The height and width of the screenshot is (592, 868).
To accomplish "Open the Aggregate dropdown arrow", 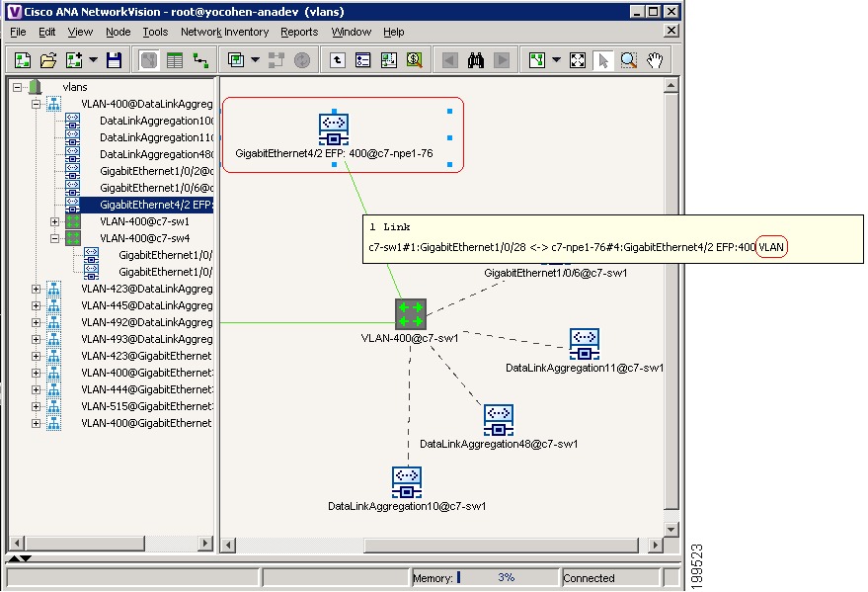I will click(x=255, y=60).
